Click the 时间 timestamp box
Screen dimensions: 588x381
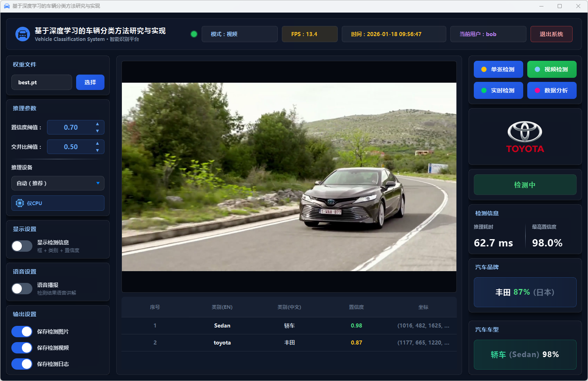(x=394, y=34)
